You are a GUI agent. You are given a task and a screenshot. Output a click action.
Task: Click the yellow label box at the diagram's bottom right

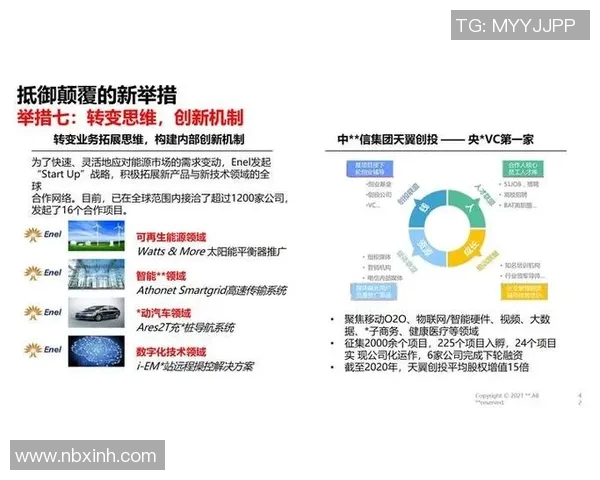coord(526,292)
